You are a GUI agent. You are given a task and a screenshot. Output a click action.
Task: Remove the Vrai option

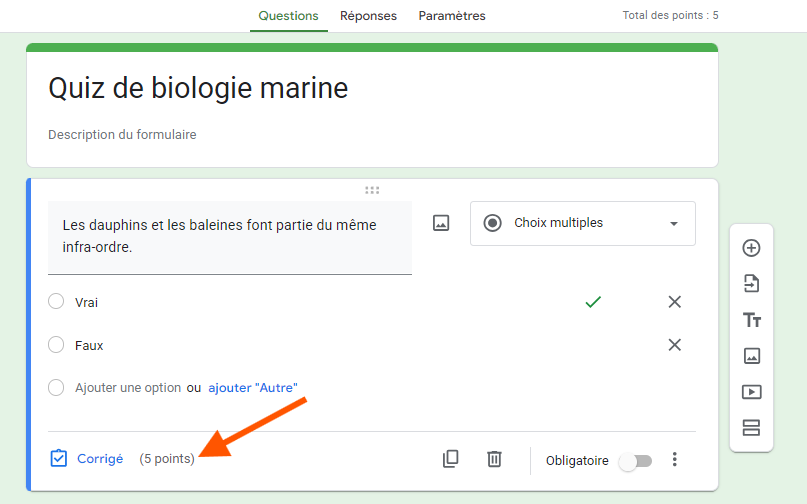[674, 302]
